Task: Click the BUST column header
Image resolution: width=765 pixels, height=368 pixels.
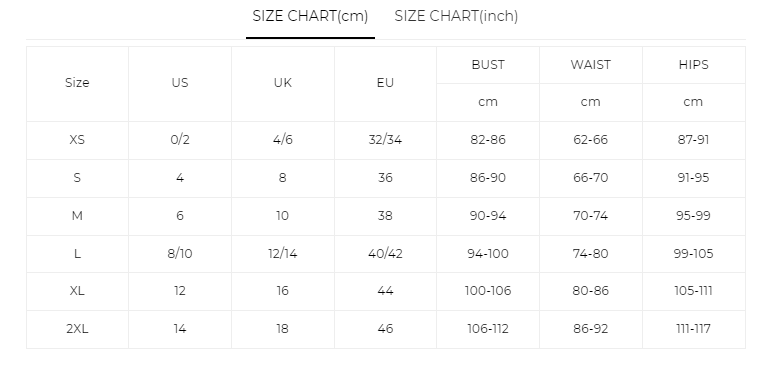Action: [x=488, y=65]
